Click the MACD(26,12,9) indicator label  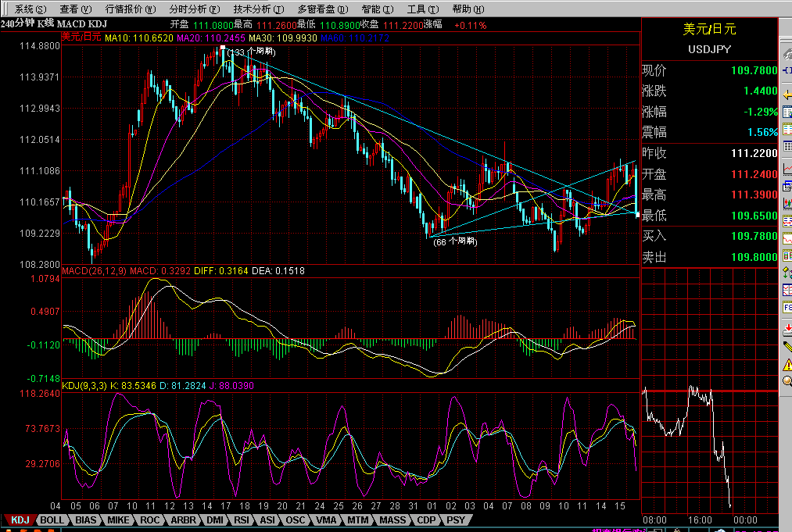tap(94, 271)
